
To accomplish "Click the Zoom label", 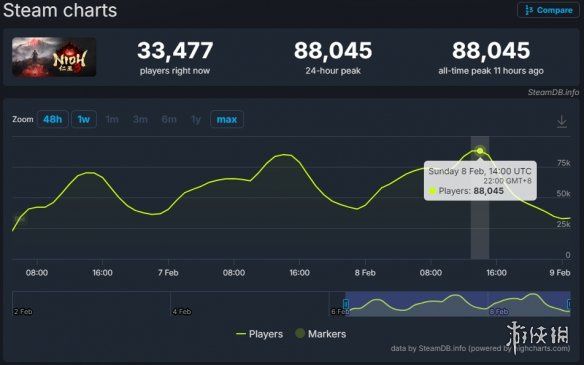I will (23, 119).
